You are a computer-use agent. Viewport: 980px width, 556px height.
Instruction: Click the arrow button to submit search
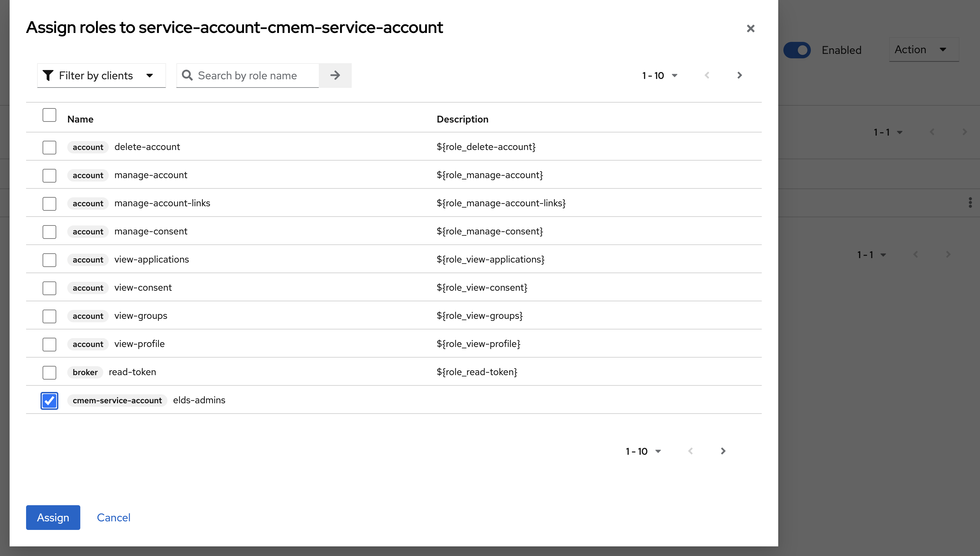(x=335, y=75)
